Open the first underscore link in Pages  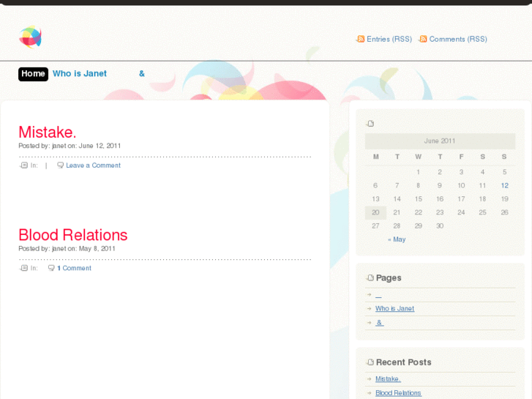(378, 296)
